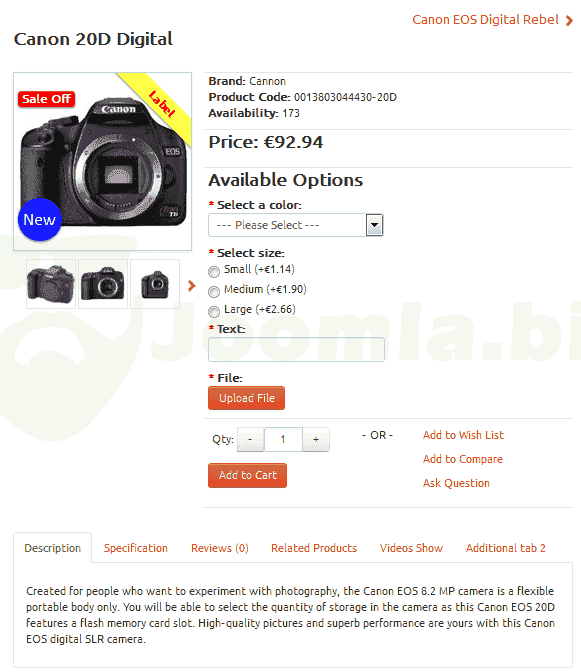The image size is (581, 672).
Task: Increase quantity with the plus button
Action: (316, 439)
